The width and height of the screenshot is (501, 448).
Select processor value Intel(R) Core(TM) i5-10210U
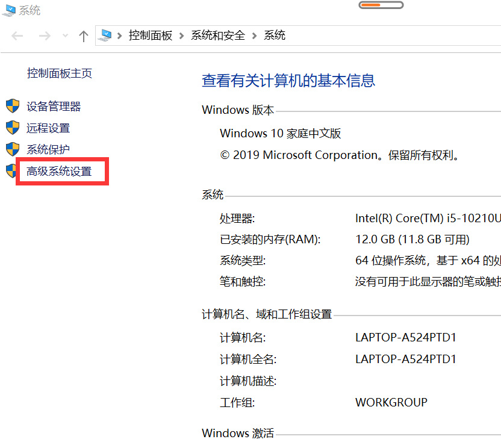(428, 218)
